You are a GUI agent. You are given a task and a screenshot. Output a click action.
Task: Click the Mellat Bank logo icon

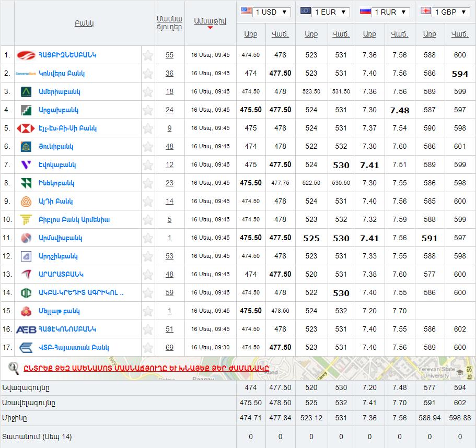point(26,311)
